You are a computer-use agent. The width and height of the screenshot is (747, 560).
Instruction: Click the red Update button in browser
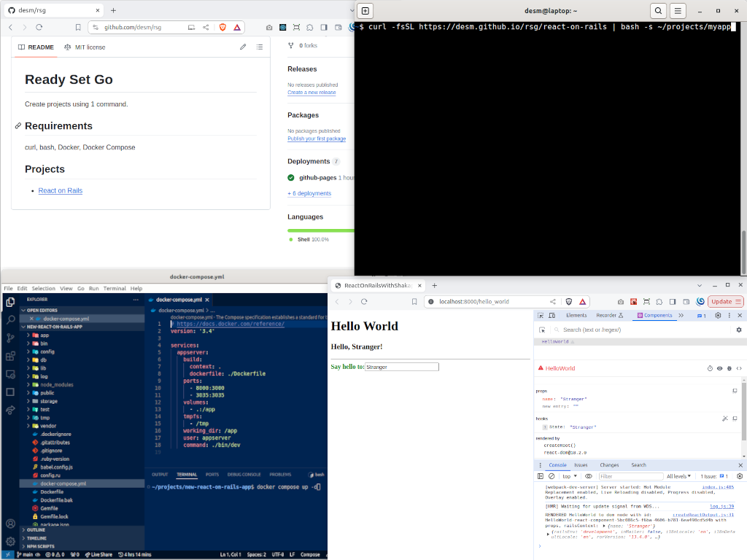tap(725, 301)
